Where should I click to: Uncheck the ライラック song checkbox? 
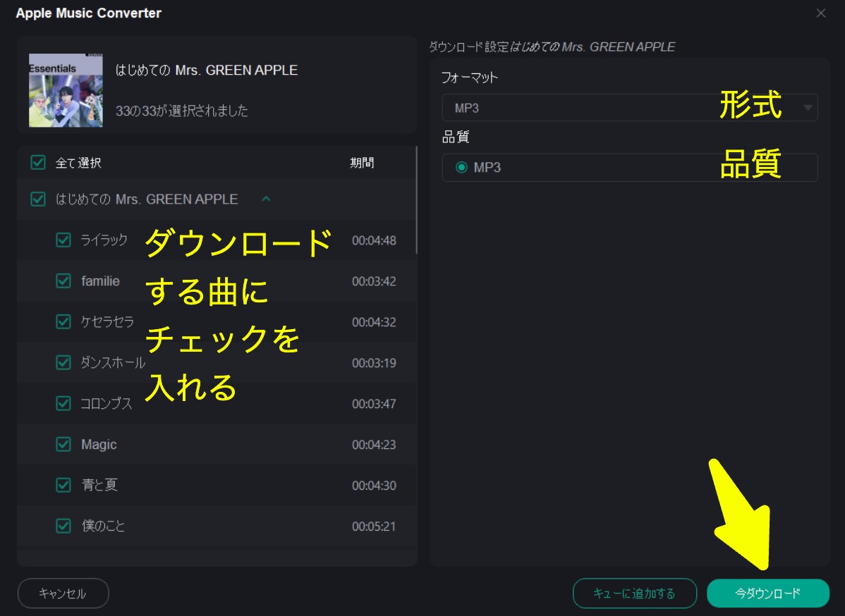coord(63,240)
